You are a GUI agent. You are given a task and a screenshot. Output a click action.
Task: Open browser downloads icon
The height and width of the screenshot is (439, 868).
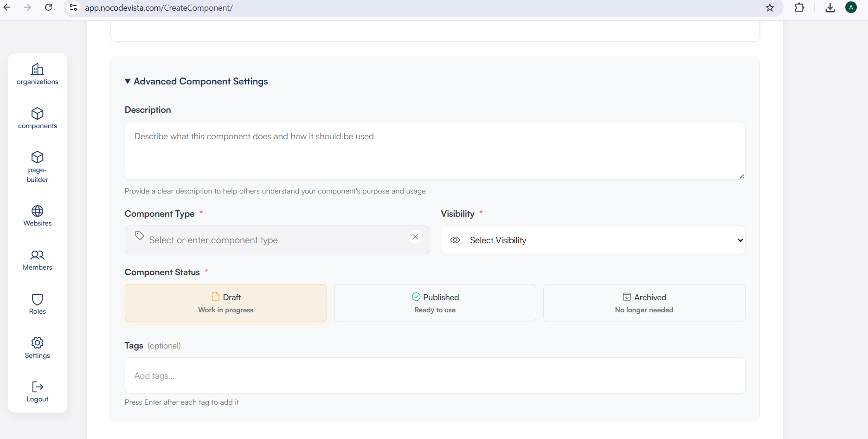pos(830,8)
